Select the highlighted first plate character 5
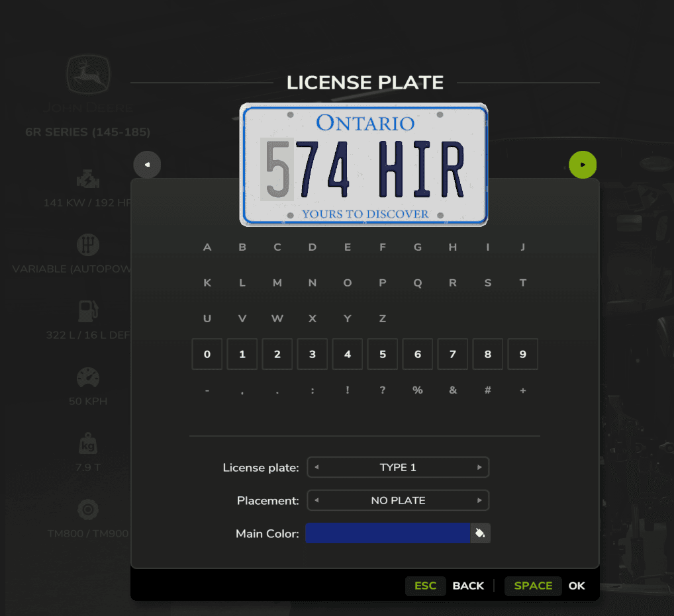Screen dimensions: 674x616 coord(277,169)
